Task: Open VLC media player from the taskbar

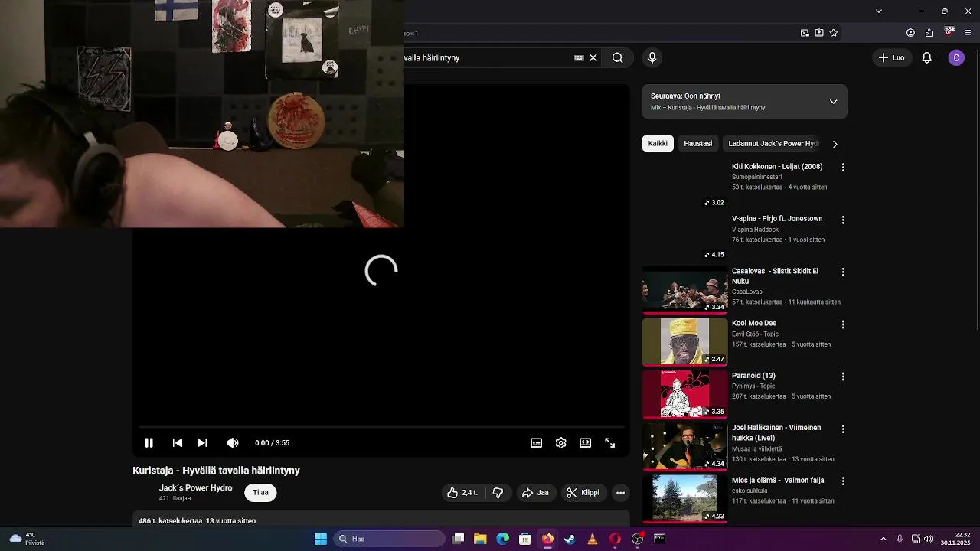Action: (592, 539)
